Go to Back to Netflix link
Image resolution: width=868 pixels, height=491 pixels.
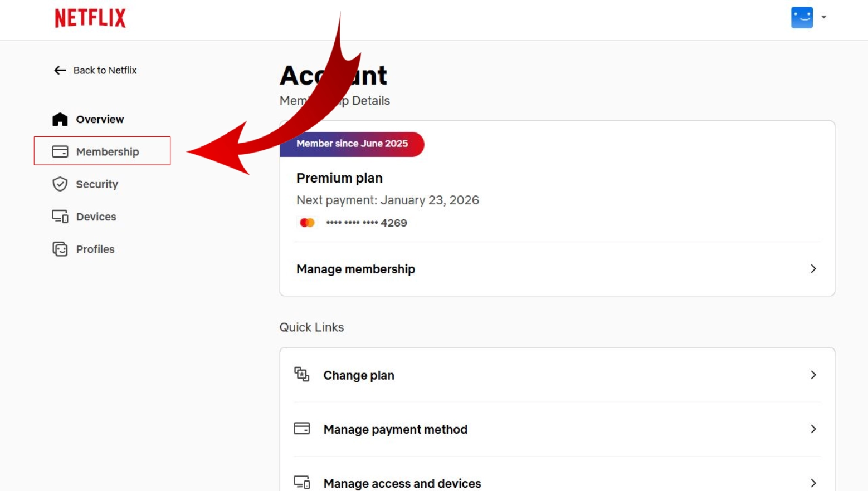pyautogui.click(x=105, y=70)
